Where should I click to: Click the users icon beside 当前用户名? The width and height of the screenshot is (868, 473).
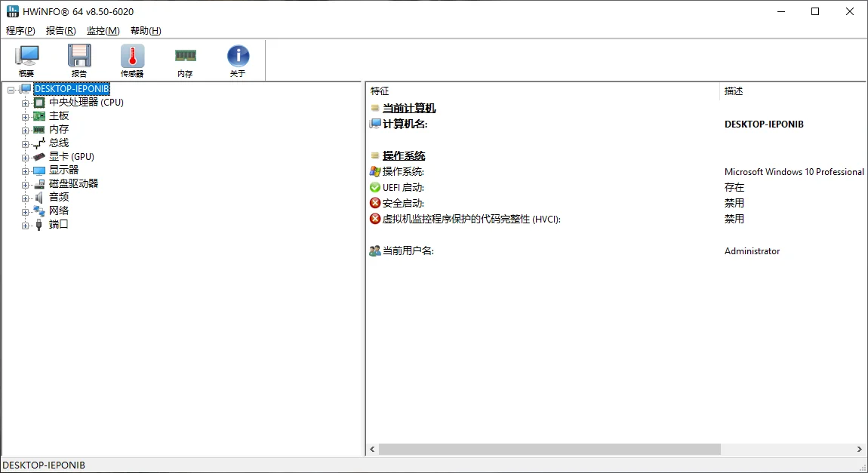375,250
